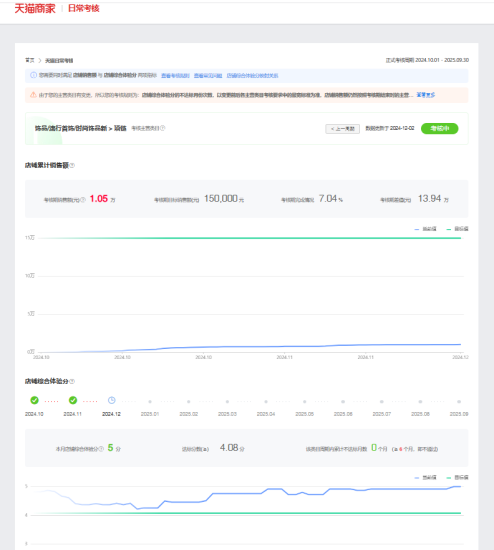
Task: Select the 2025.01 month marker dot
Action: 150,401
